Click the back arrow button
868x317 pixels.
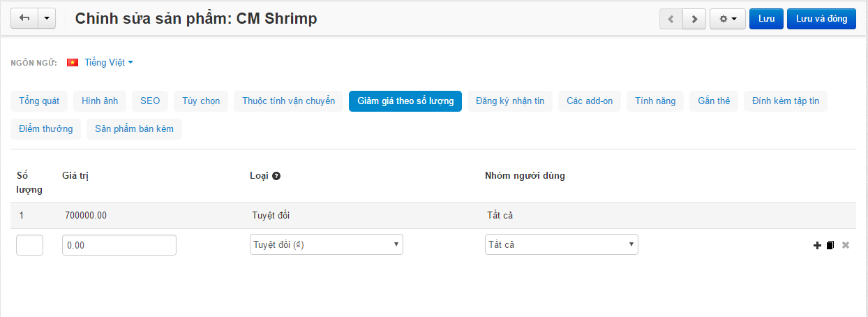coord(24,19)
